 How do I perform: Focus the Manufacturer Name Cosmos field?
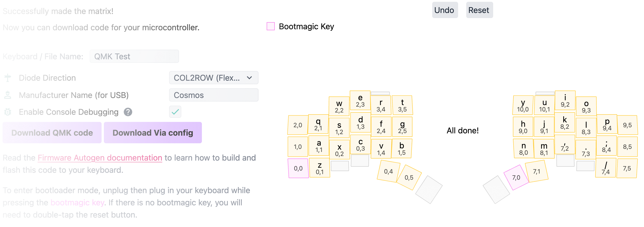coord(214,95)
